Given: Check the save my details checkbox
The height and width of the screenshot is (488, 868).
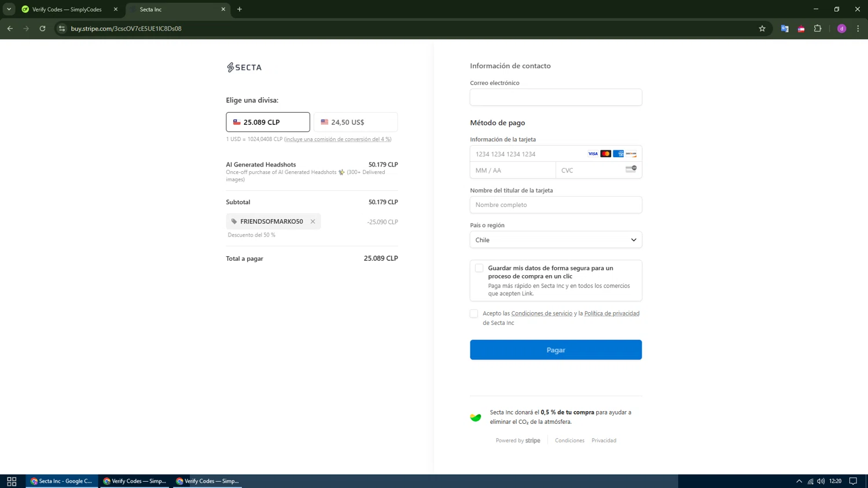Looking at the screenshot, I should pyautogui.click(x=479, y=268).
